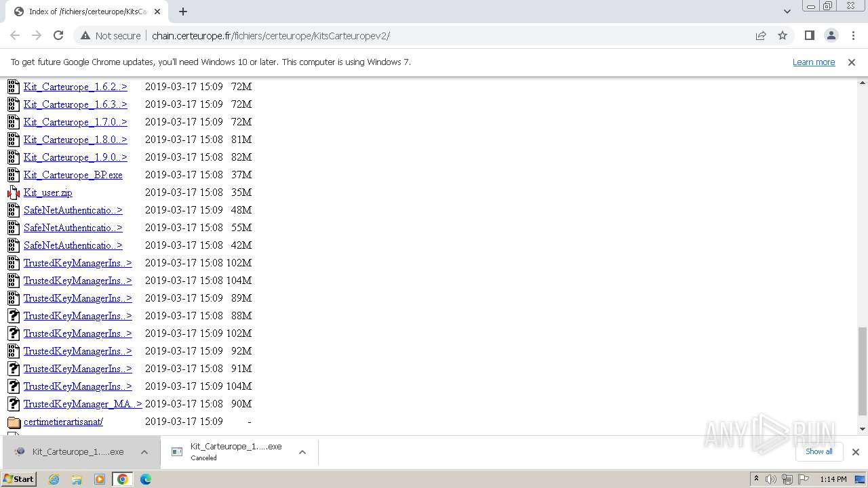Open the network tray icon

click(787, 479)
